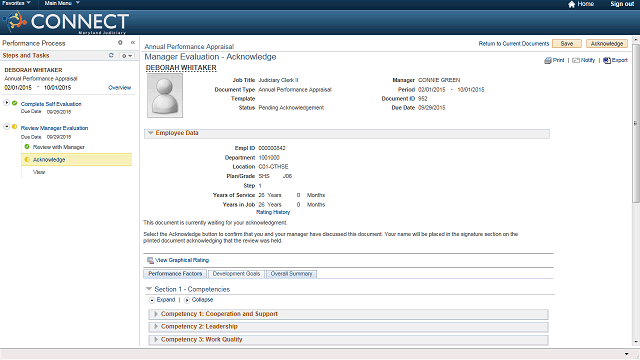Open the Rating History link
Screen dimensions: 640x360
click(273, 212)
